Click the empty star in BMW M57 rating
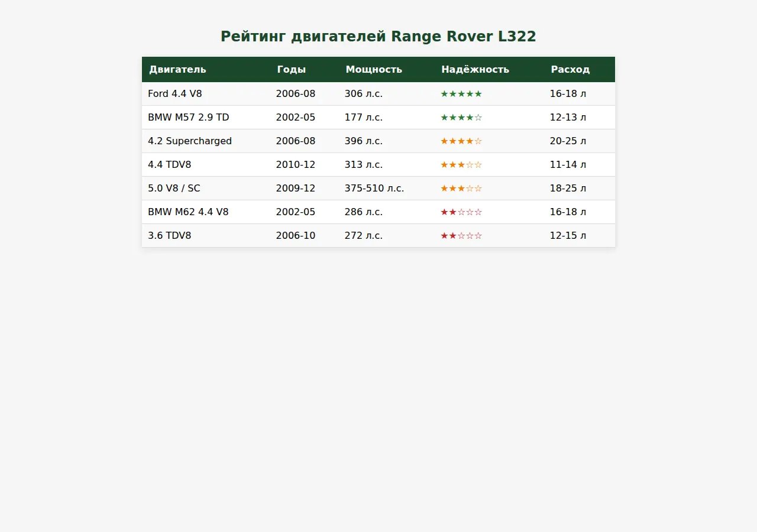 coord(479,117)
